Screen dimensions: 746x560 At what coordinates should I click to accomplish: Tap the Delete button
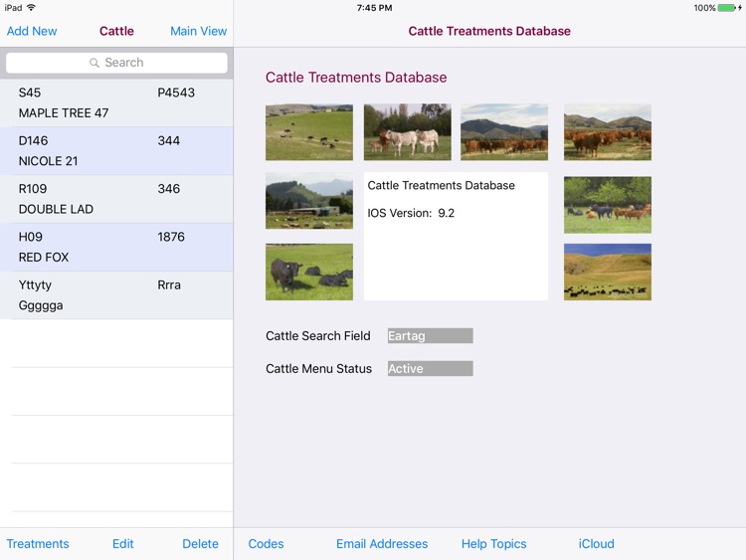coord(200,544)
